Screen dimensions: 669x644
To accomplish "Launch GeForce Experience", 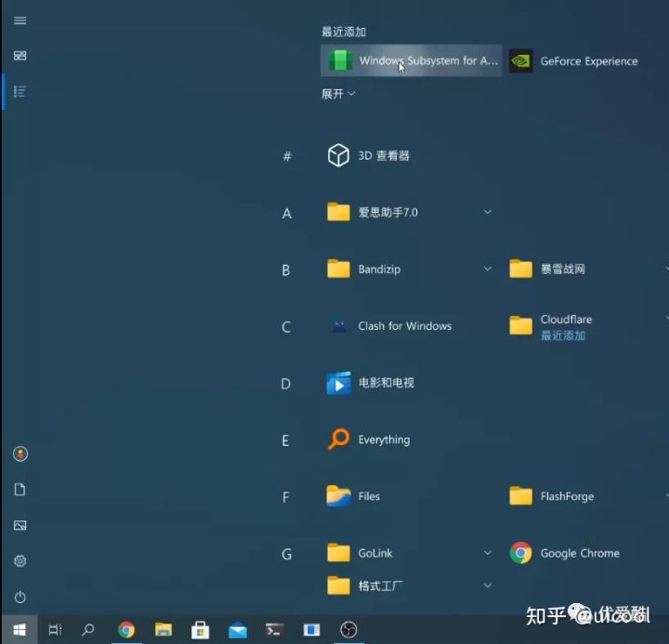I will point(574,61).
